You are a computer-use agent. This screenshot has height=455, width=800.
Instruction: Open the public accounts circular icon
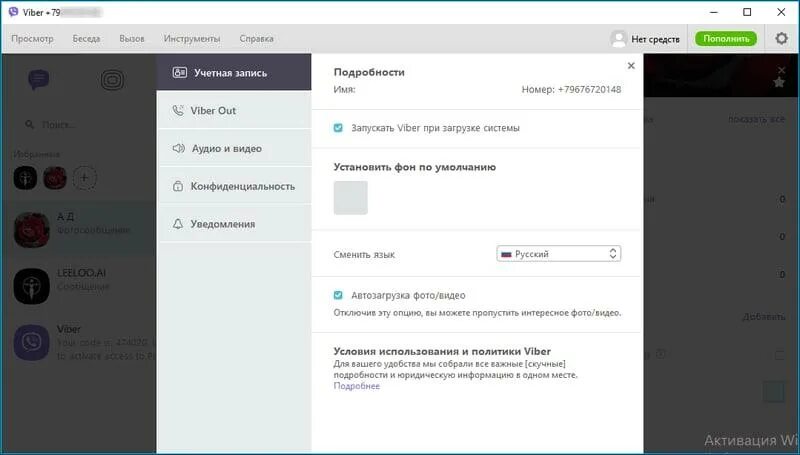112,80
